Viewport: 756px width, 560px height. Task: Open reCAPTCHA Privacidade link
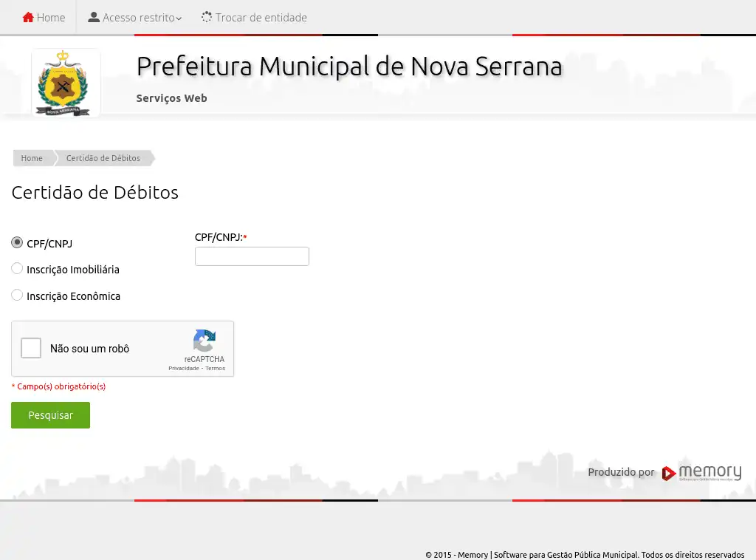click(x=183, y=368)
